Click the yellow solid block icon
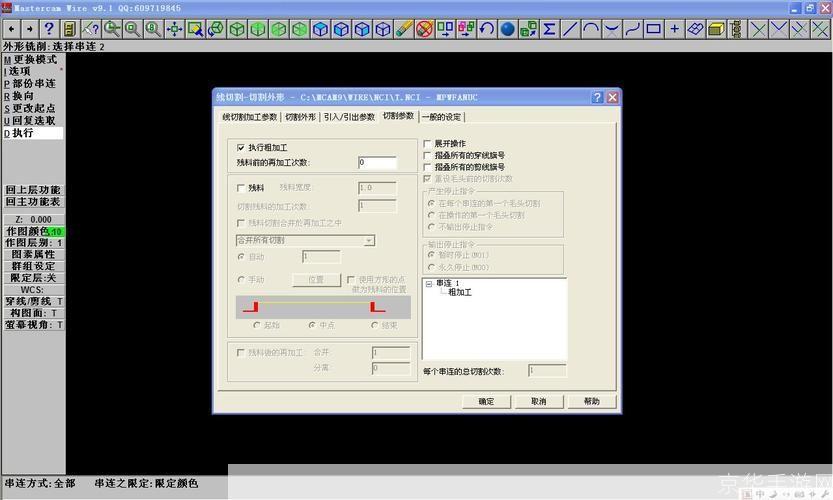Screen dimensions: 833x500 click(717, 29)
